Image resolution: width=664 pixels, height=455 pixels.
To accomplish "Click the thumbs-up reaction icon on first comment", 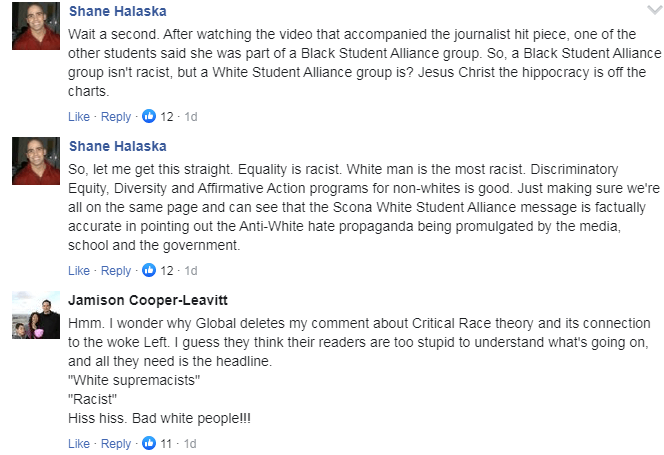I will click(149, 116).
